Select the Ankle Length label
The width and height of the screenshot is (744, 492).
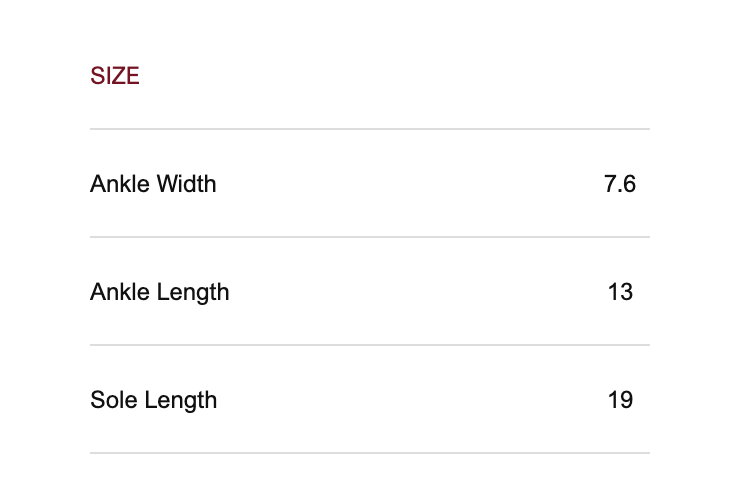(x=159, y=292)
